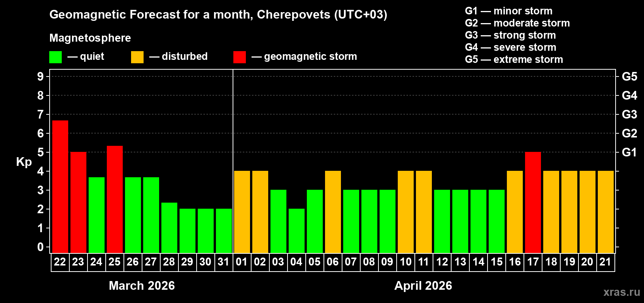
Task: Click the G5 label on right axis
Action: [x=630, y=77]
